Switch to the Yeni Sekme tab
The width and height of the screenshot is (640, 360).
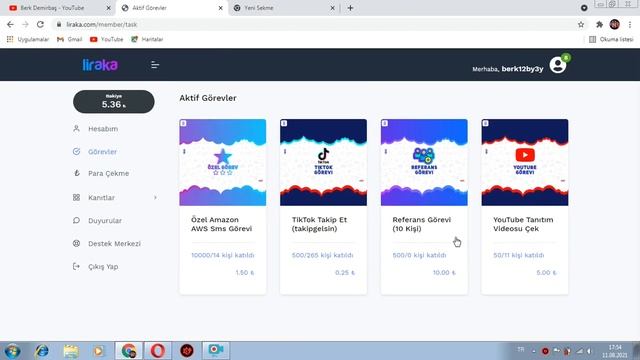(x=259, y=8)
